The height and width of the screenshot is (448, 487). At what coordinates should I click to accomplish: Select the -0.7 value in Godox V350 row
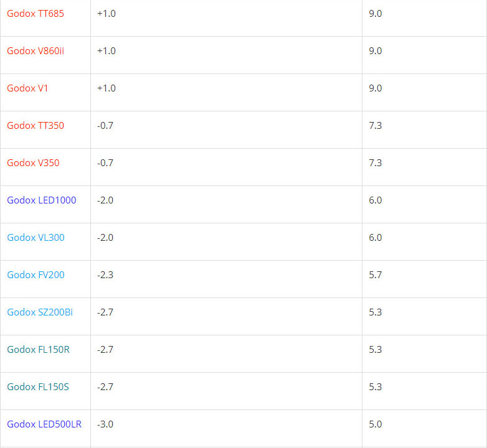(105, 163)
